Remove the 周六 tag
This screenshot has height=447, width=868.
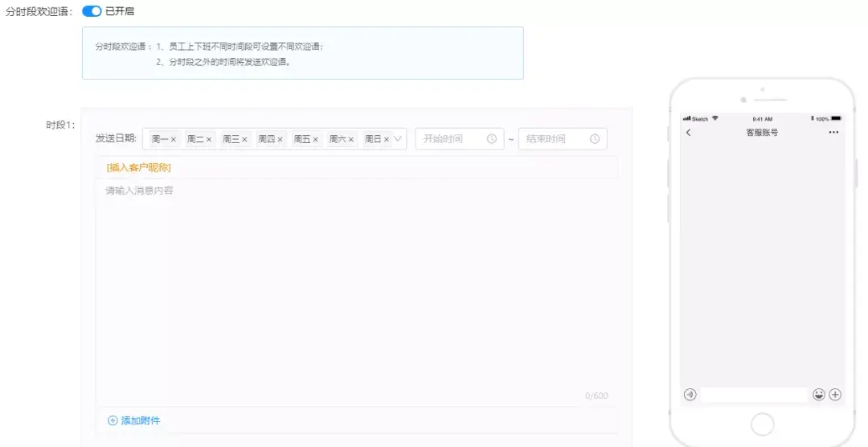click(351, 140)
